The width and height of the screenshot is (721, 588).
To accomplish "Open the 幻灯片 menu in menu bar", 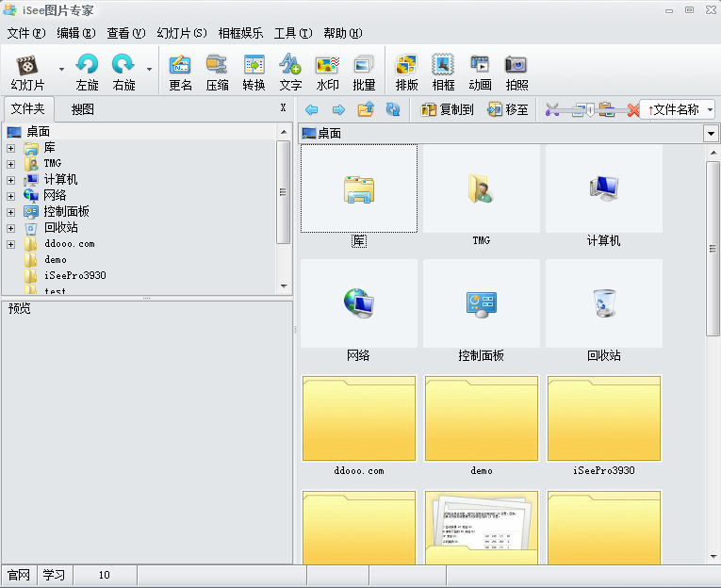I will click(182, 33).
